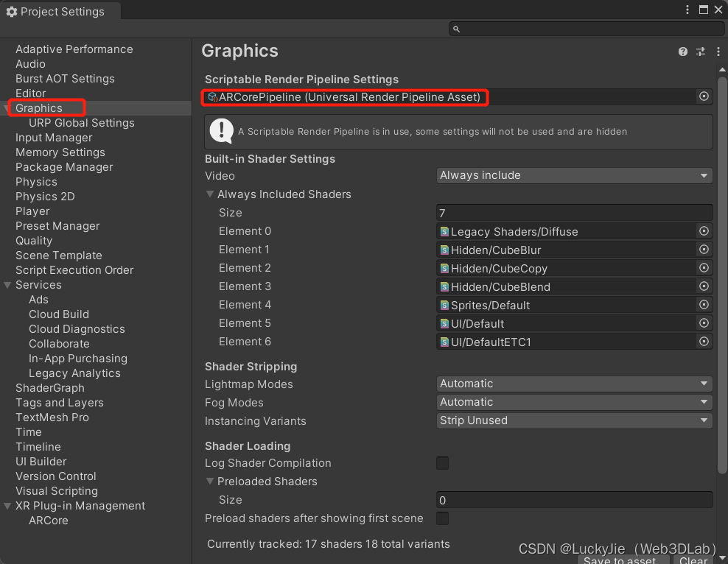Image resolution: width=728 pixels, height=564 pixels.
Task: Click the ARCorePipeline asset icon
Action: pyautogui.click(x=213, y=97)
